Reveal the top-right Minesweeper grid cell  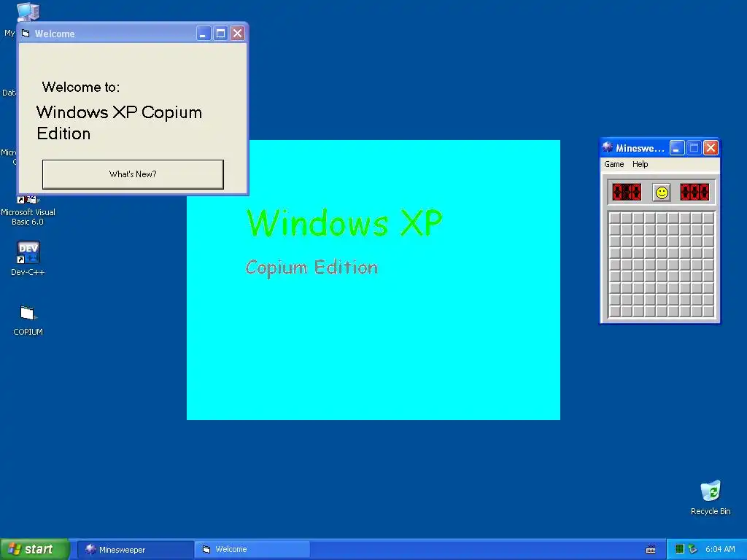[708, 218]
